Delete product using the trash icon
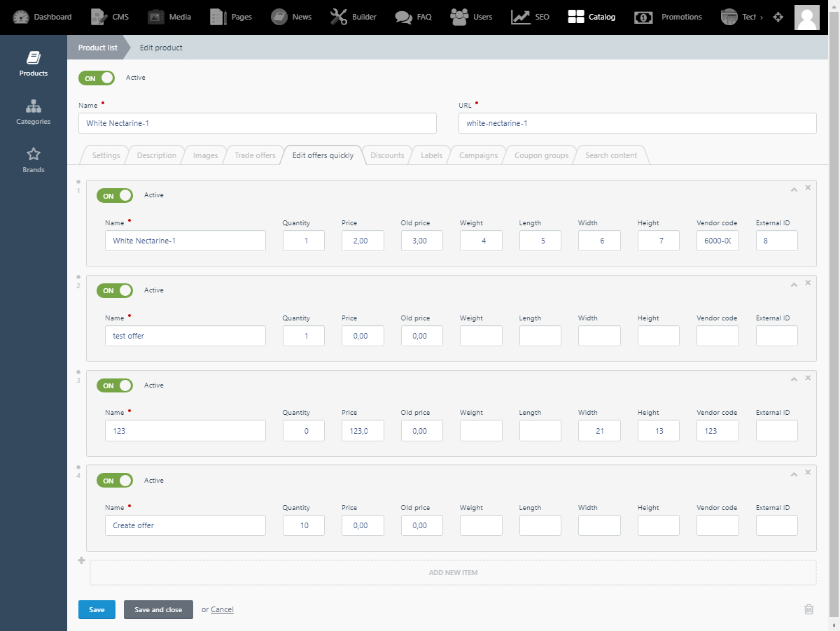This screenshot has height=631, width=840. coord(808,609)
